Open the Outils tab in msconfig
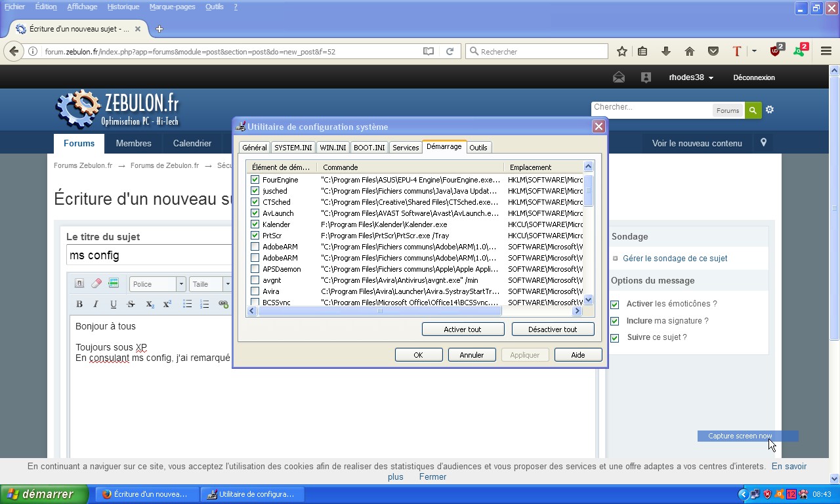Image resolution: width=840 pixels, height=504 pixels. [x=478, y=148]
